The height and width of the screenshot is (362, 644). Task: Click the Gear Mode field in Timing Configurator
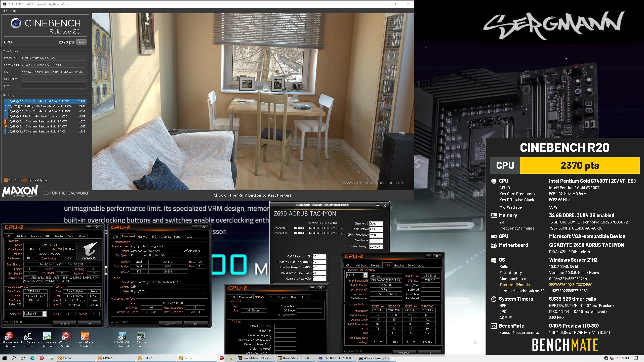pos(376,241)
